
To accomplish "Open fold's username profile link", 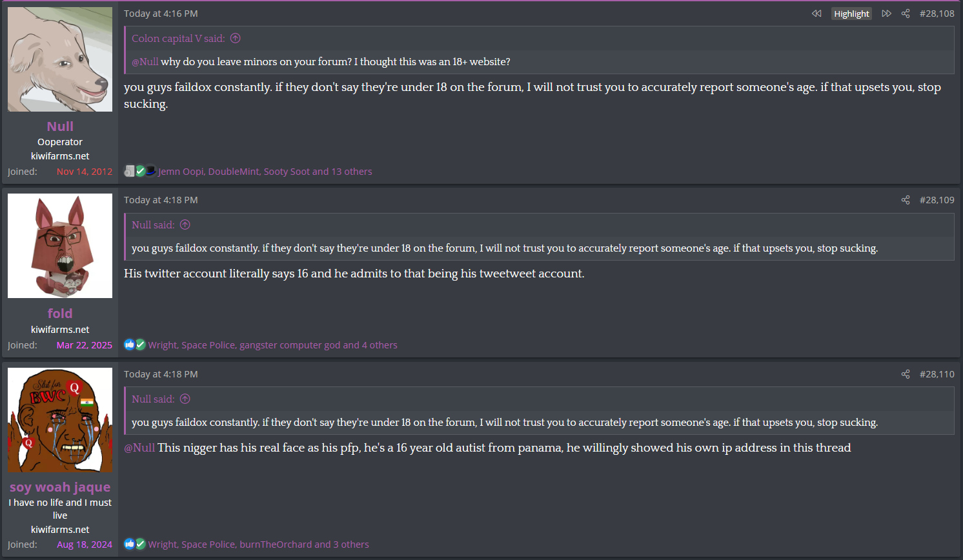I will click(60, 314).
